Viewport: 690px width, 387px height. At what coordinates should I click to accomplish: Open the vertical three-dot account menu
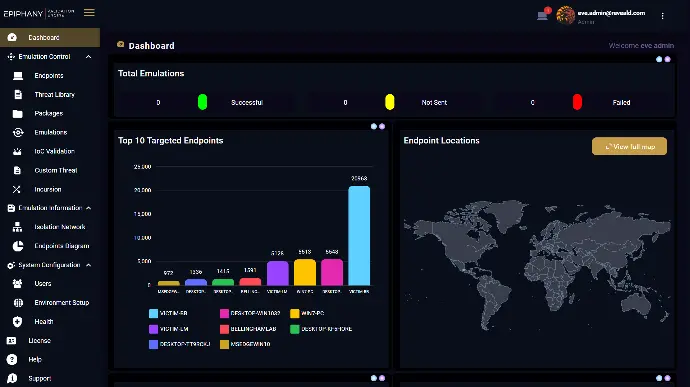coord(662,16)
